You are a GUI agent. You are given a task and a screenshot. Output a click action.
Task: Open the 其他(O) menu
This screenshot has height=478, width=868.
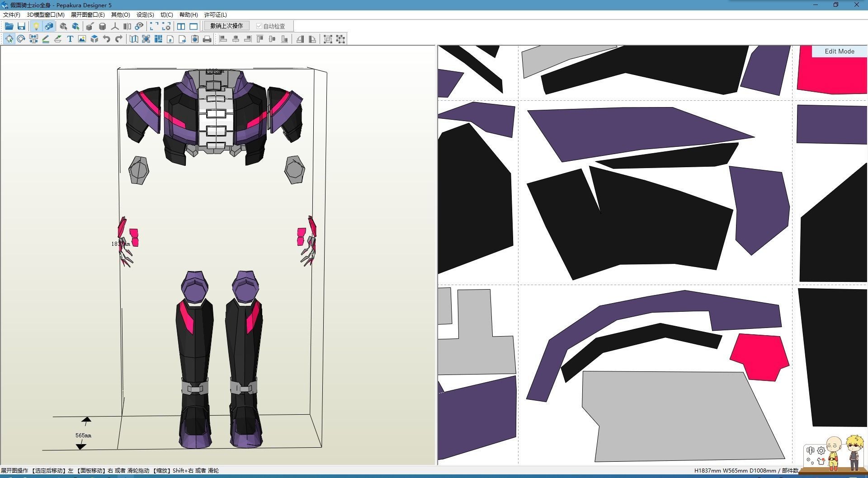(x=121, y=14)
